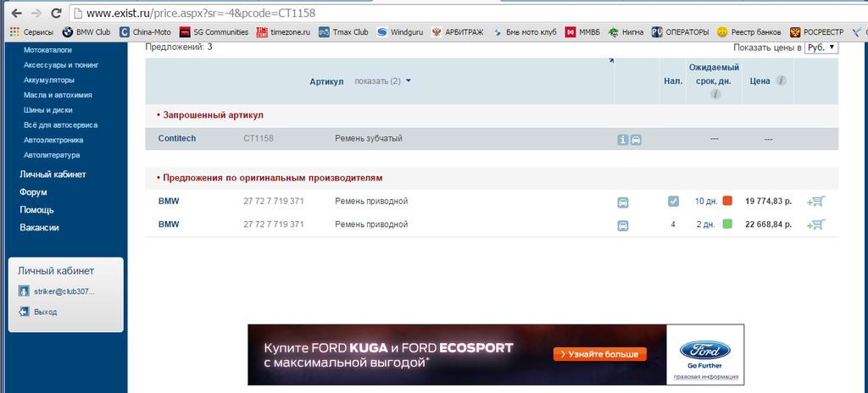
Task: Click the car icon for the 19 774,83 offer
Action: pos(623,202)
